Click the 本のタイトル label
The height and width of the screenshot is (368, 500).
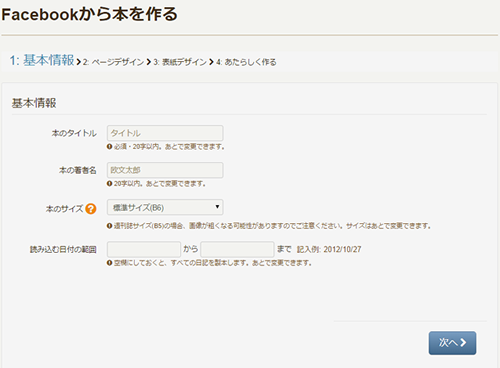point(74,133)
